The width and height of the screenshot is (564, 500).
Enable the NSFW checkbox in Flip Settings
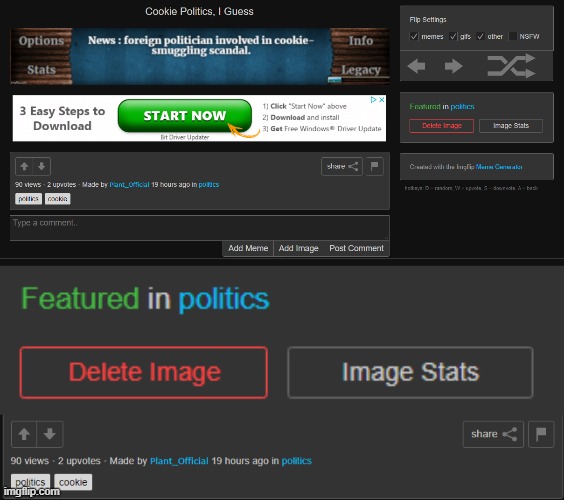click(513, 36)
